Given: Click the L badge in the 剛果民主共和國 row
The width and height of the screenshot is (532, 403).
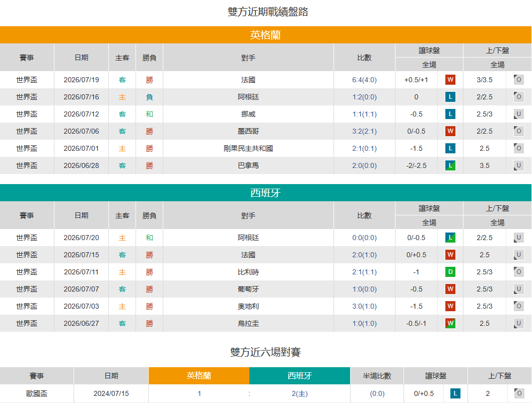Looking at the screenshot, I should [450, 148].
